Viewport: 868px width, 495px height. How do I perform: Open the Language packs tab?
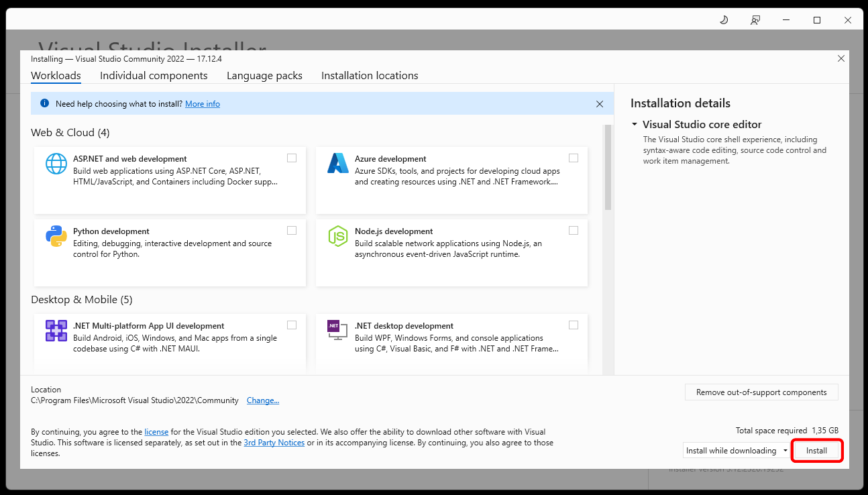pos(264,76)
